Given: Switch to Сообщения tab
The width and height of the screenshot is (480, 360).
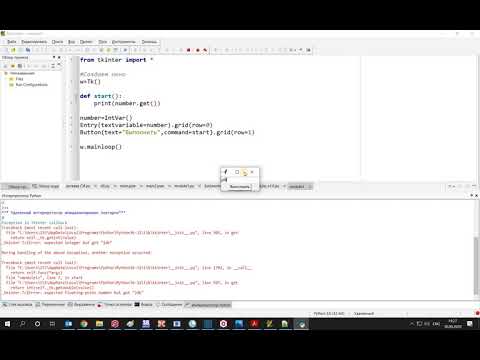Looking at the screenshot, I should click(169, 305).
